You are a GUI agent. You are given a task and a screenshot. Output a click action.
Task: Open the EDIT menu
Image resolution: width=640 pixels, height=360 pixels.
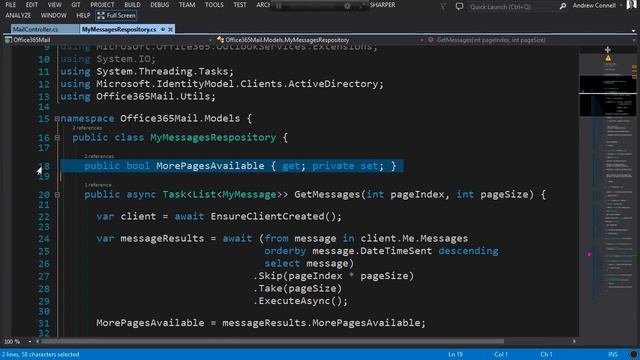coord(31,5)
